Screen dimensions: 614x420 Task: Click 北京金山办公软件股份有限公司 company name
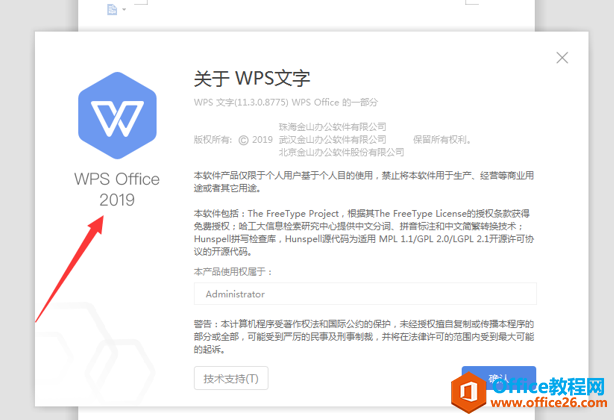click(x=341, y=152)
